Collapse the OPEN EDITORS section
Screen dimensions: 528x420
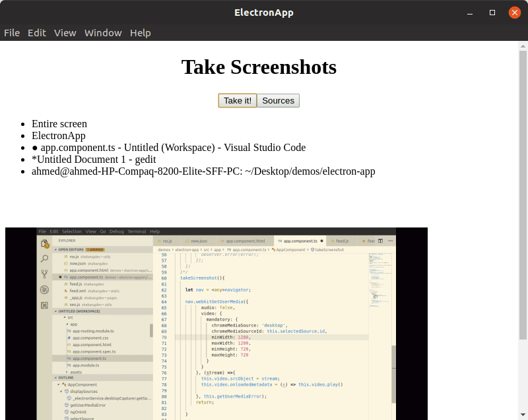pyautogui.click(x=70, y=249)
